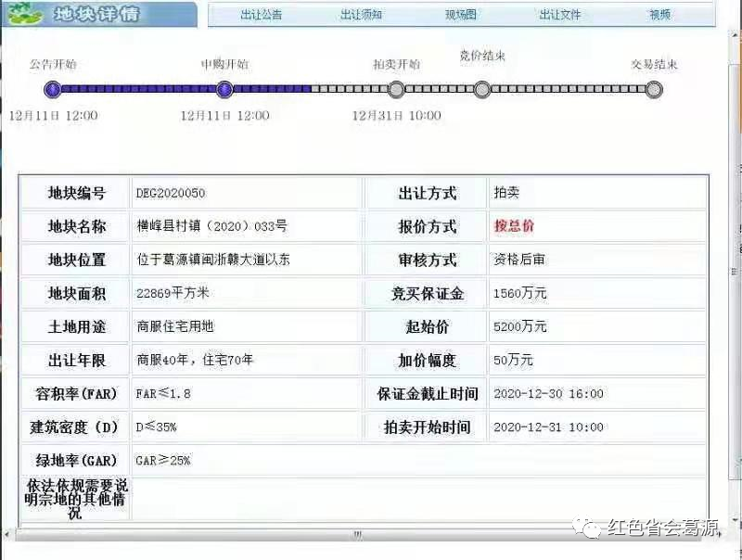742x560 pixels.
Task: Open the 出让公告 tab
Action: point(262,15)
